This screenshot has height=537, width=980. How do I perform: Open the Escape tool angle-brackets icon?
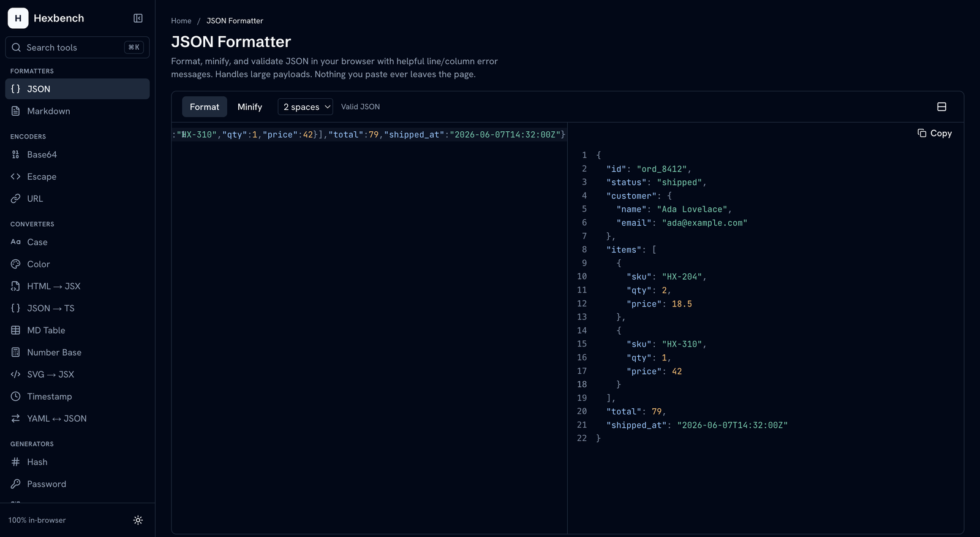click(15, 177)
